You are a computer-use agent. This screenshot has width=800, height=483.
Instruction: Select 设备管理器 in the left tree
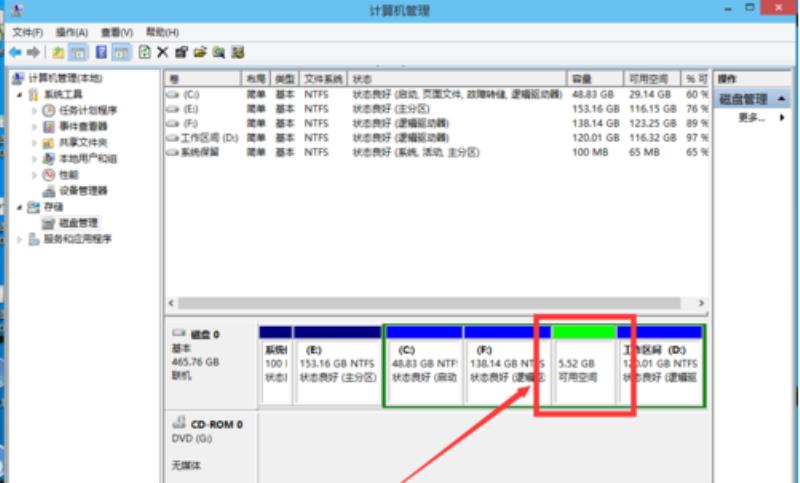point(82,190)
